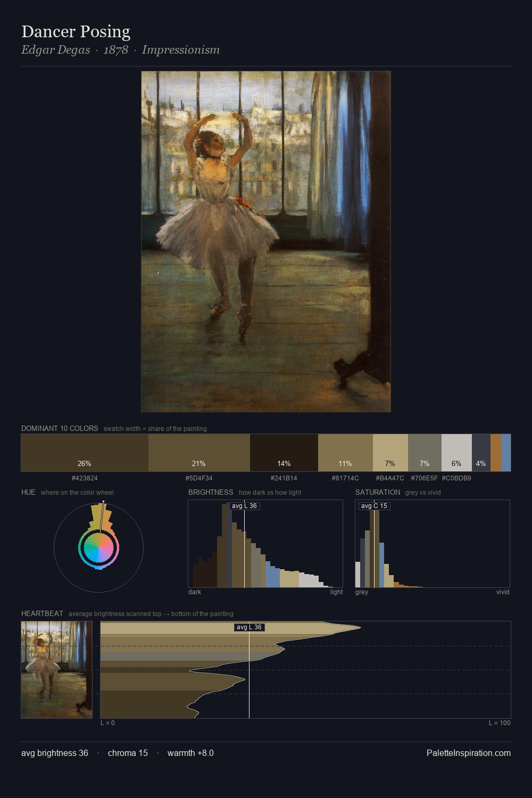This screenshot has width=532, height=798.
Task: Click the 'light' axis label under Brightness
Action: click(x=336, y=592)
